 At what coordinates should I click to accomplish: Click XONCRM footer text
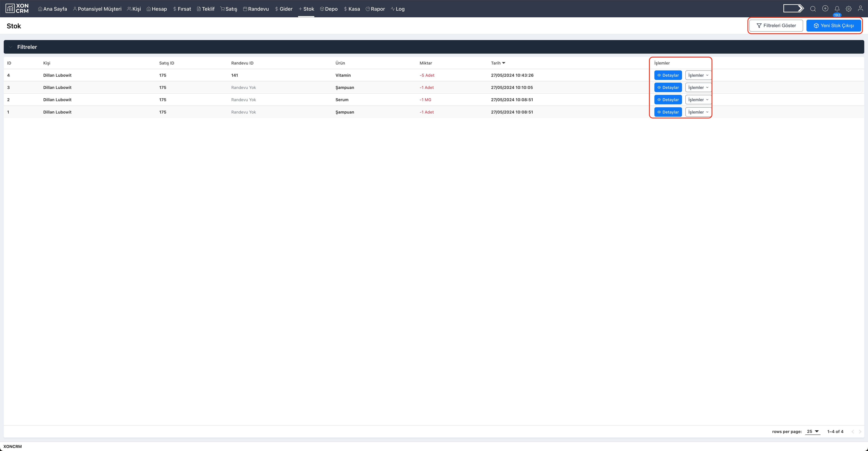(13, 446)
